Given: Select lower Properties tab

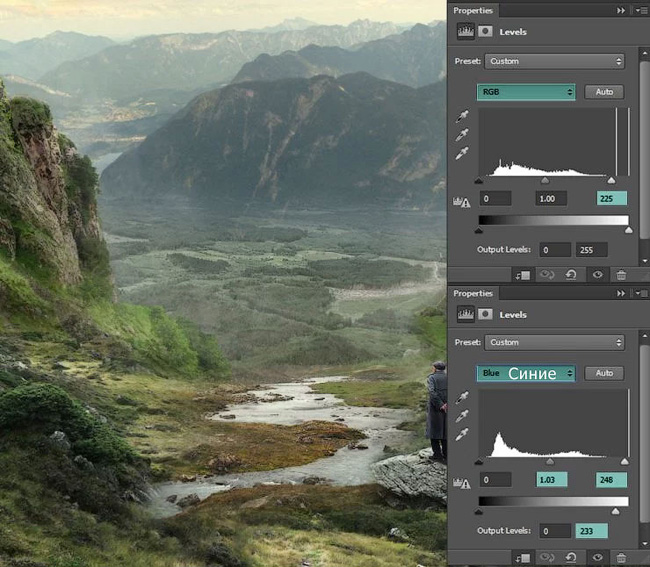Looking at the screenshot, I should coord(473,293).
